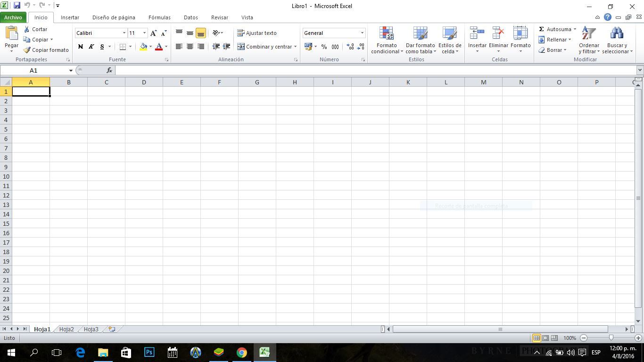This screenshot has width=644, height=362.
Task: Click the Cortar button
Action: 36,29
